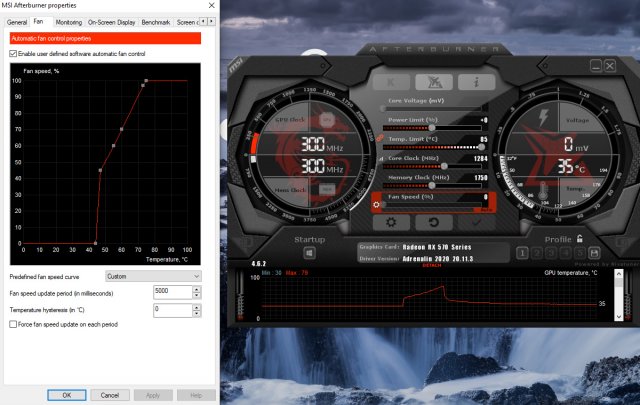Save profile with the floppy disk icon

594,253
